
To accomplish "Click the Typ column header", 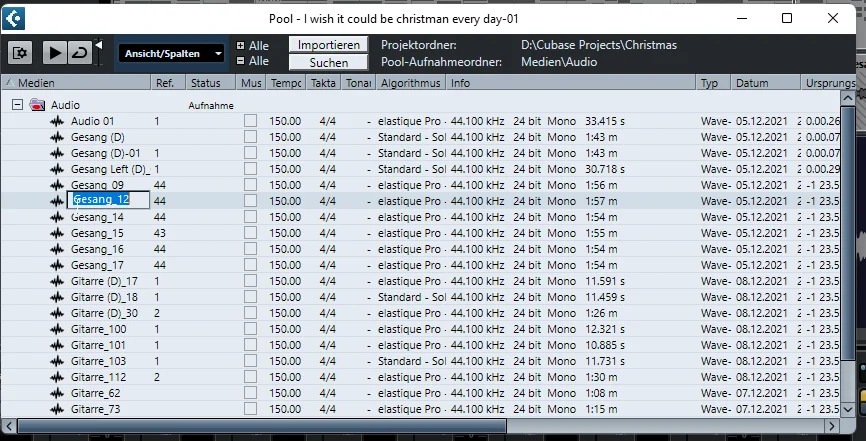I will tap(713, 83).
